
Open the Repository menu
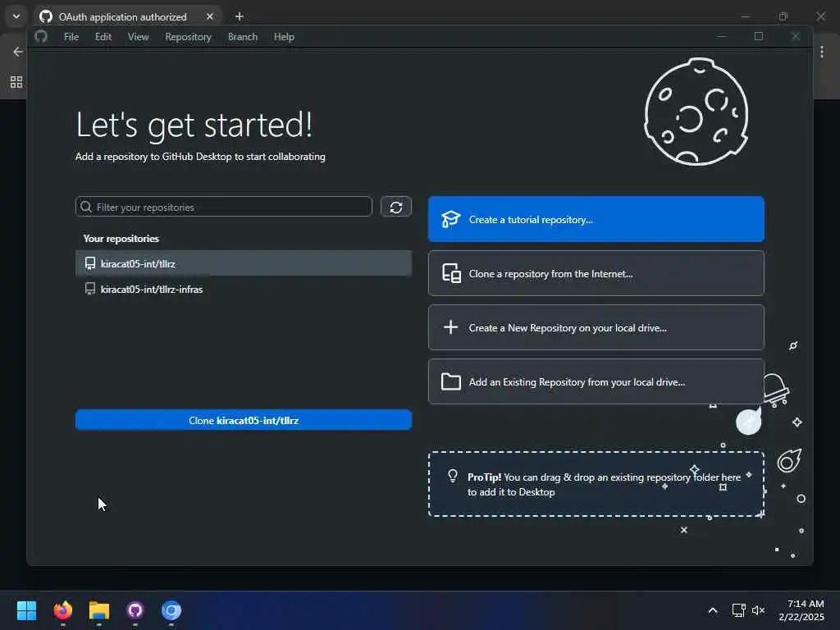click(x=188, y=37)
